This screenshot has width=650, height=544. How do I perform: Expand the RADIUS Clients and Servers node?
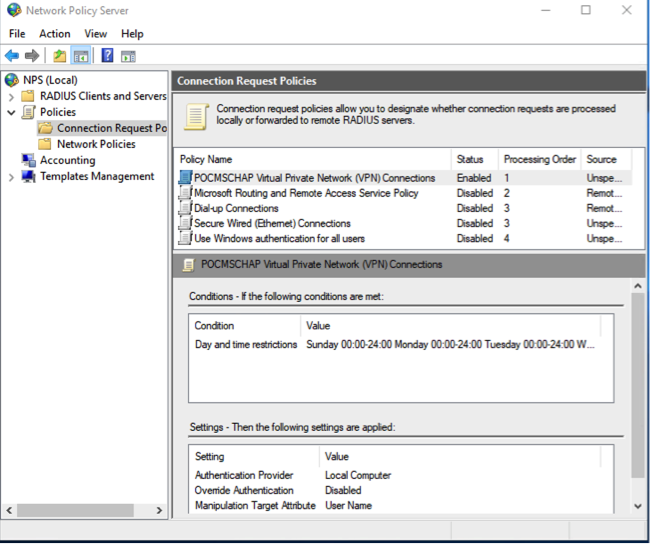click(11, 97)
